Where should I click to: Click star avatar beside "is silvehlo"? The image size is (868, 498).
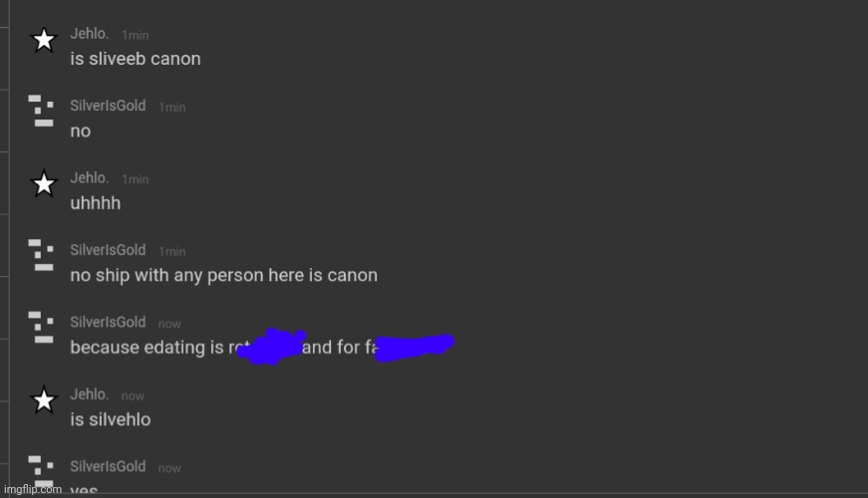coord(44,400)
